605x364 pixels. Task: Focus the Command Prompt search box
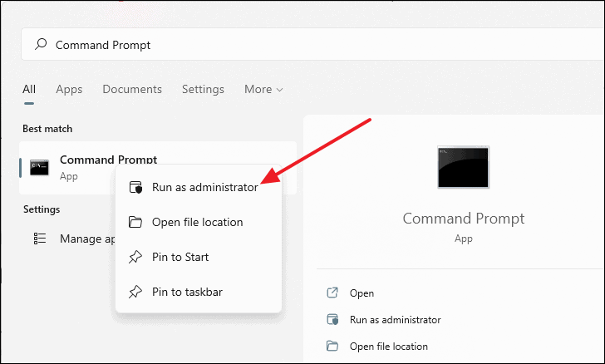coord(312,44)
